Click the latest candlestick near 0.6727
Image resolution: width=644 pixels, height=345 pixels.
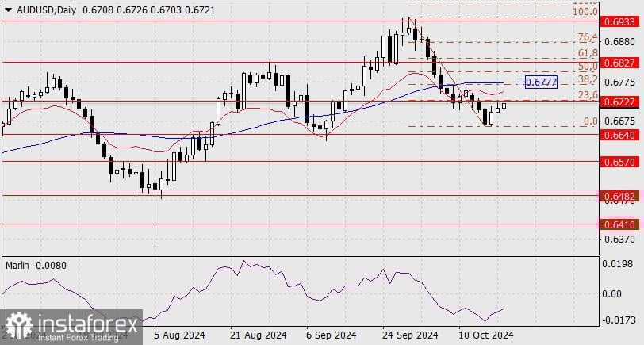[x=504, y=105]
